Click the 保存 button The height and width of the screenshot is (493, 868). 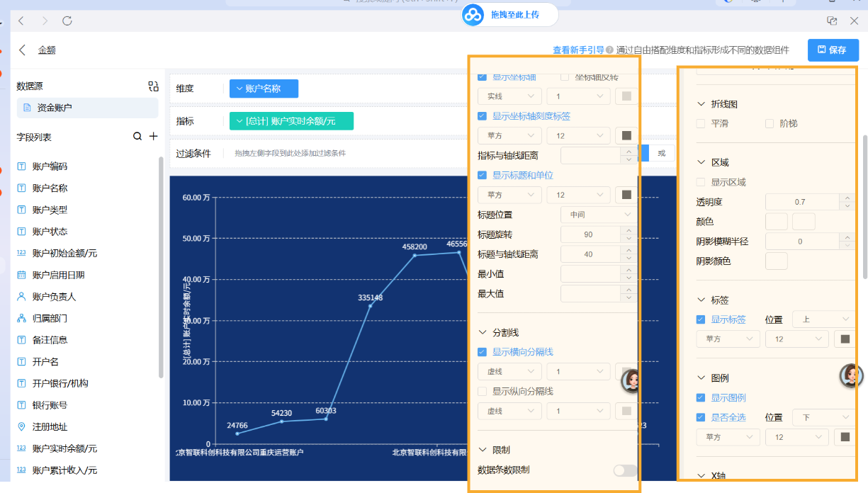(x=833, y=50)
